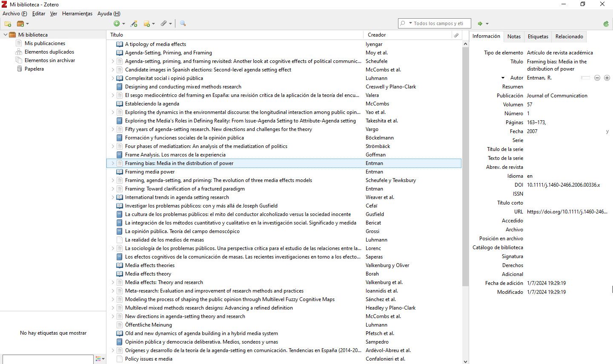This screenshot has width=613, height=364.
Task: Open the DOI-based URL link value
Action: pyautogui.click(x=567, y=212)
